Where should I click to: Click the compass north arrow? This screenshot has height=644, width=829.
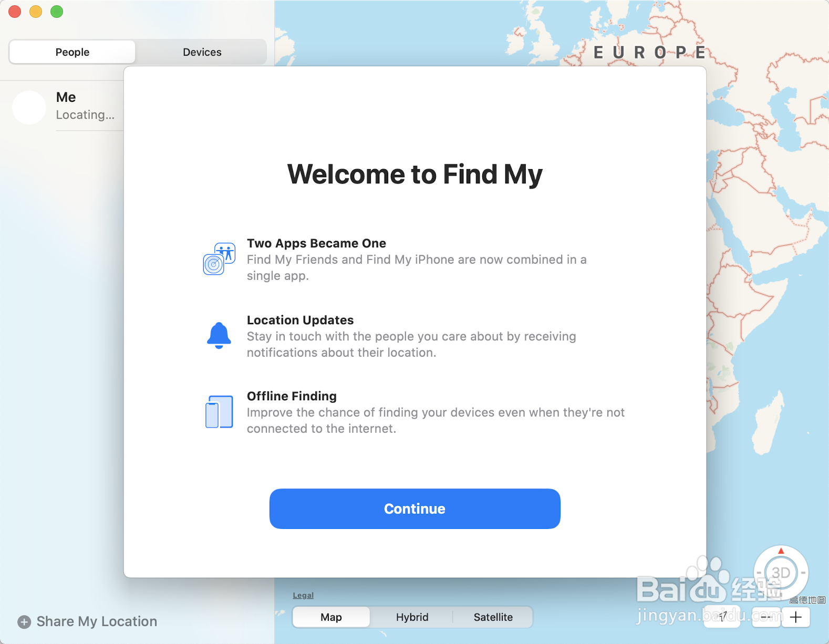tap(781, 550)
